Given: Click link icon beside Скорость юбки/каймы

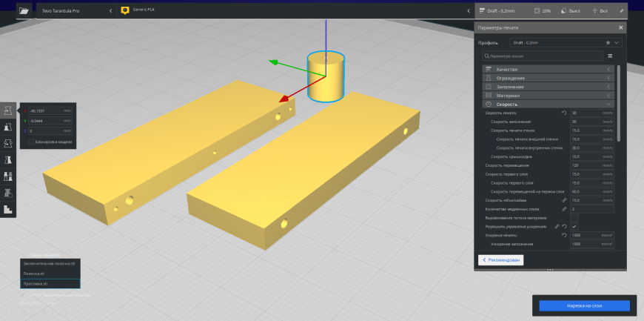Looking at the screenshot, I should [x=564, y=200].
